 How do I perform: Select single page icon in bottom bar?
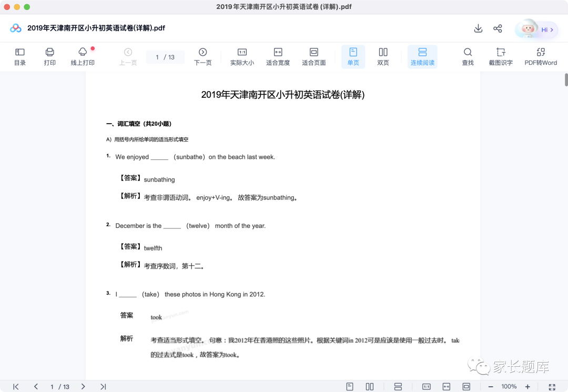[350, 387]
